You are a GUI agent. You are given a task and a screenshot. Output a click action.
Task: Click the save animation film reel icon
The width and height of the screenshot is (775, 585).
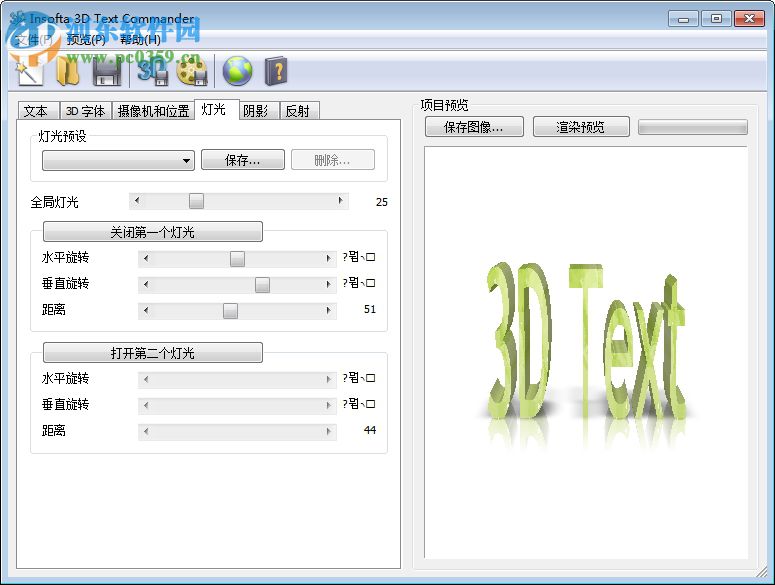(192, 72)
